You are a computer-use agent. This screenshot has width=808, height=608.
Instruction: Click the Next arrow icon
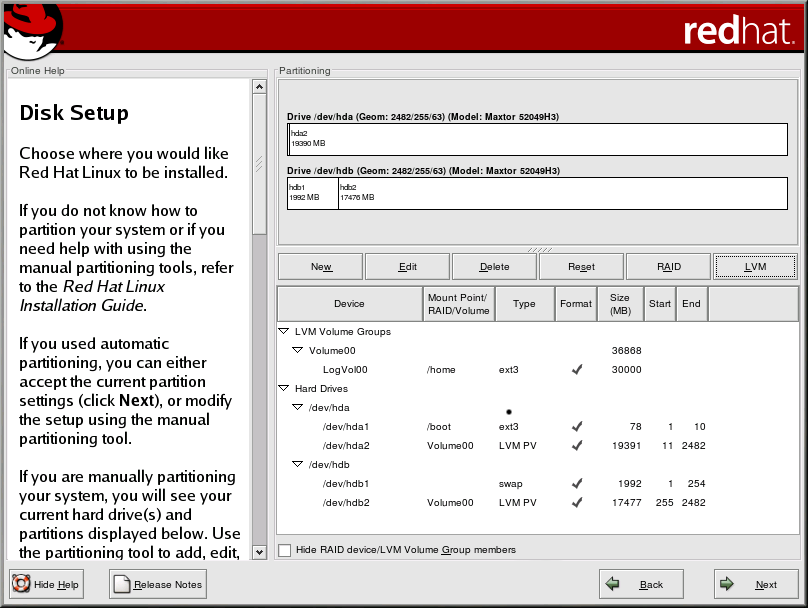(x=728, y=584)
